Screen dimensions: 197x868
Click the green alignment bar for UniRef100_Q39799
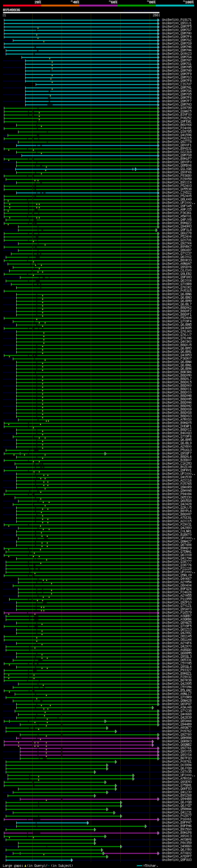[x=82, y=108]
